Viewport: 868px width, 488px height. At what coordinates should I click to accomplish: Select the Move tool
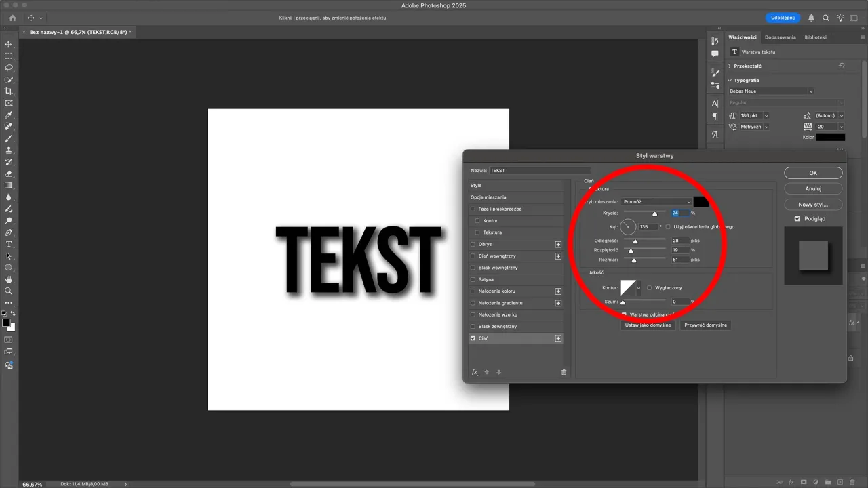pos(9,45)
